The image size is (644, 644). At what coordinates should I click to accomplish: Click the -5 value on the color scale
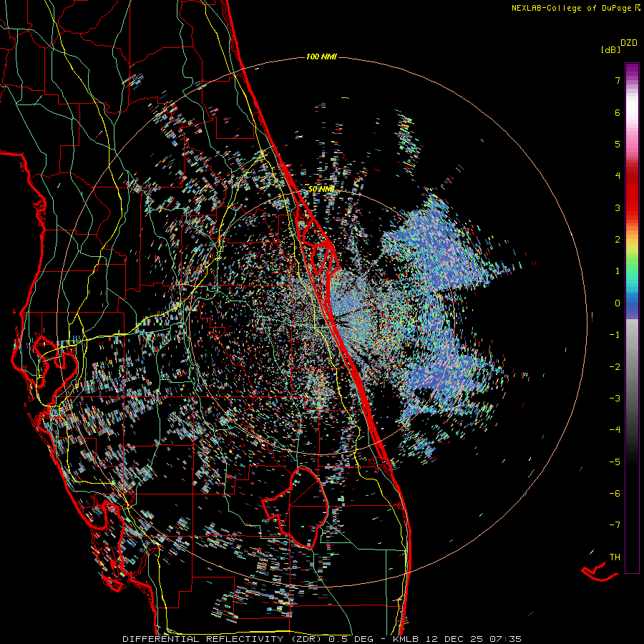(615, 462)
